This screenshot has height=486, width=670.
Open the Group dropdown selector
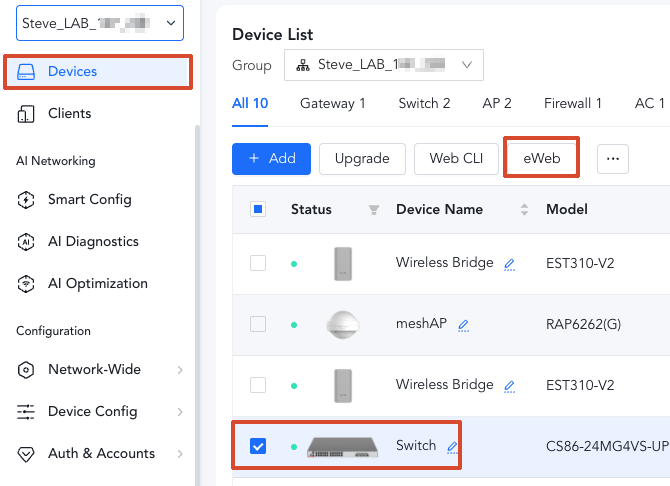[383, 65]
